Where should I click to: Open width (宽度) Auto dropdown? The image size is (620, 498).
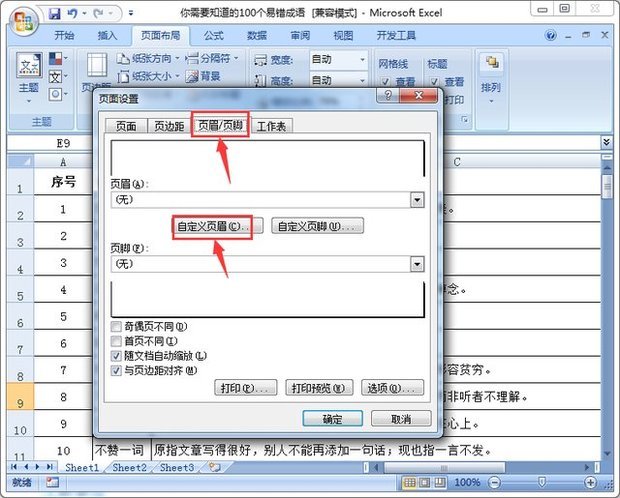pyautogui.click(x=362, y=60)
